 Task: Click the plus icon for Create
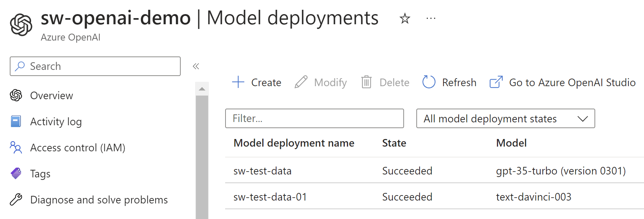(x=238, y=82)
